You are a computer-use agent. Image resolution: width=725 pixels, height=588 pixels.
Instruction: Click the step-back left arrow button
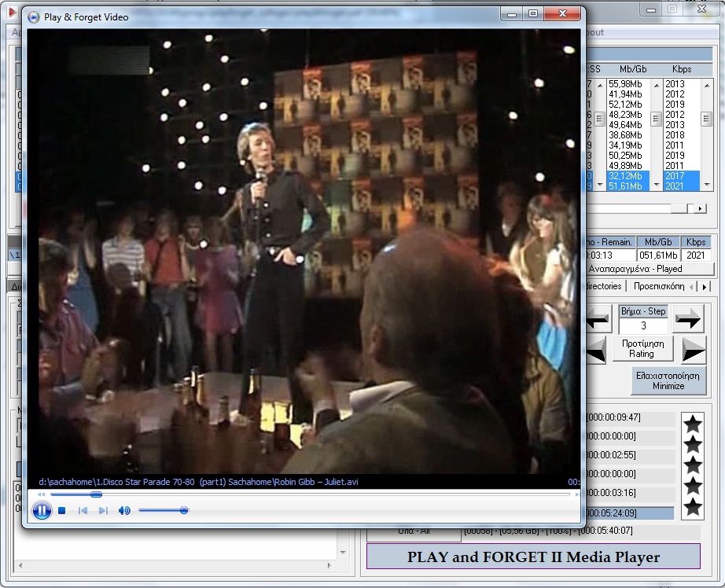coord(598,319)
